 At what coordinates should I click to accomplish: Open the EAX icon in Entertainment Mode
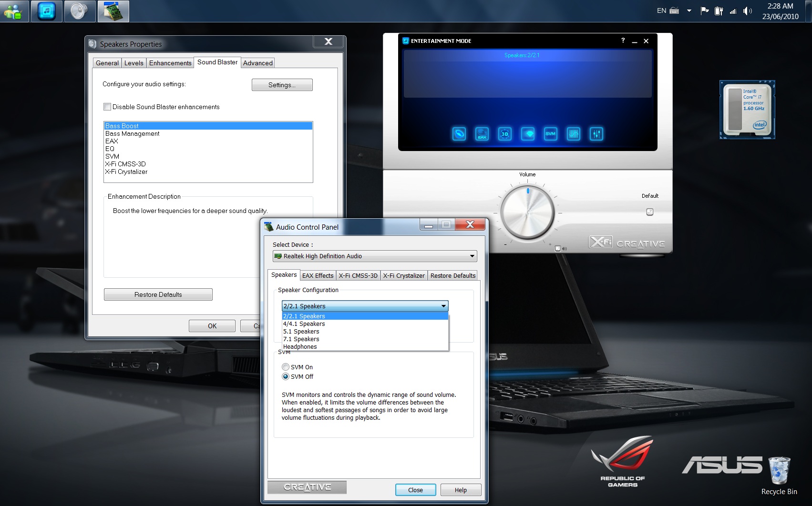click(482, 134)
